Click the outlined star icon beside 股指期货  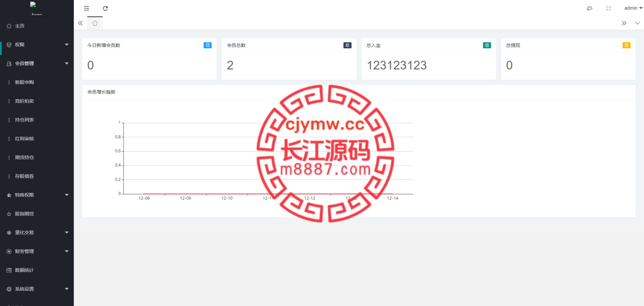(x=9, y=214)
